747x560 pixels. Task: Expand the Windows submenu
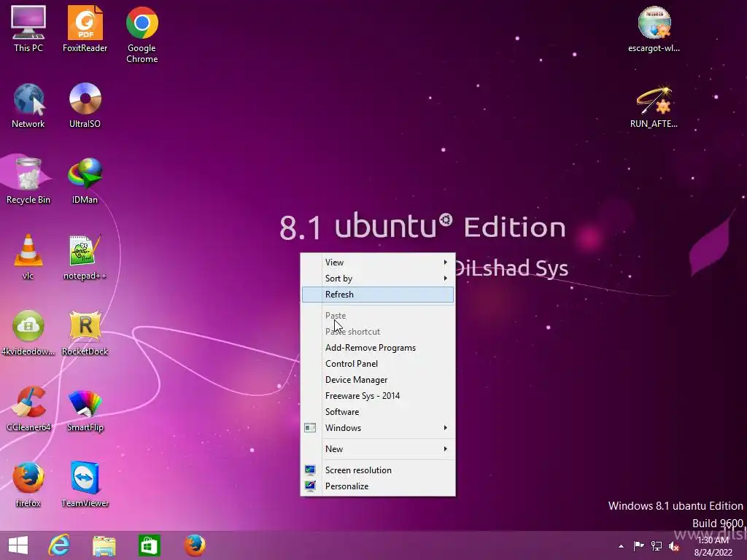(x=378, y=428)
